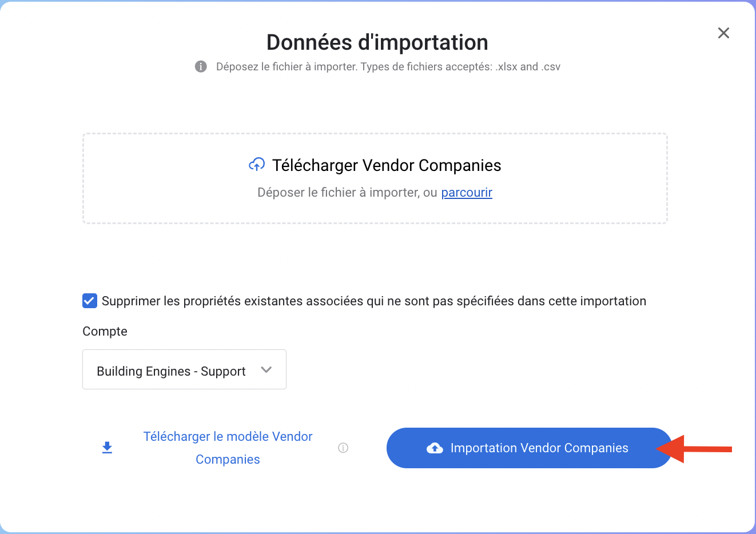Viewport: 756px width, 534px height.
Task: Click the download arrow icon for the template
Action: click(107, 448)
